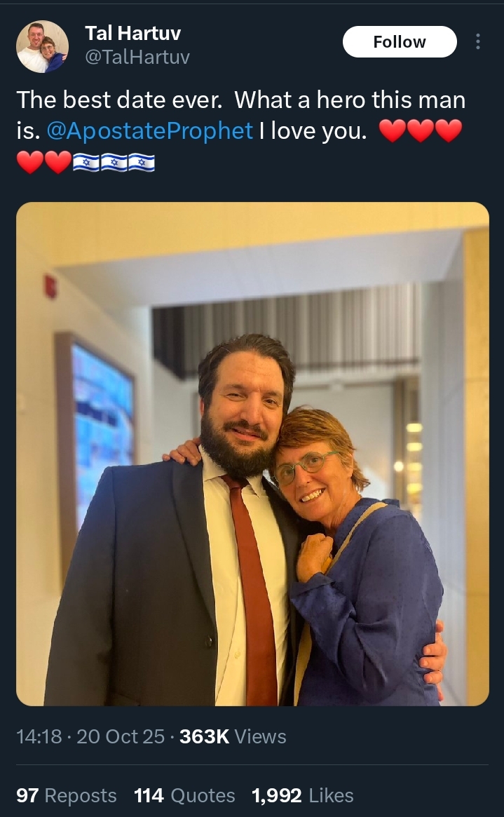Image resolution: width=504 pixels, height=817 pixels.
Task: Tap the 'I love you.' text
Action: (313, 130)
